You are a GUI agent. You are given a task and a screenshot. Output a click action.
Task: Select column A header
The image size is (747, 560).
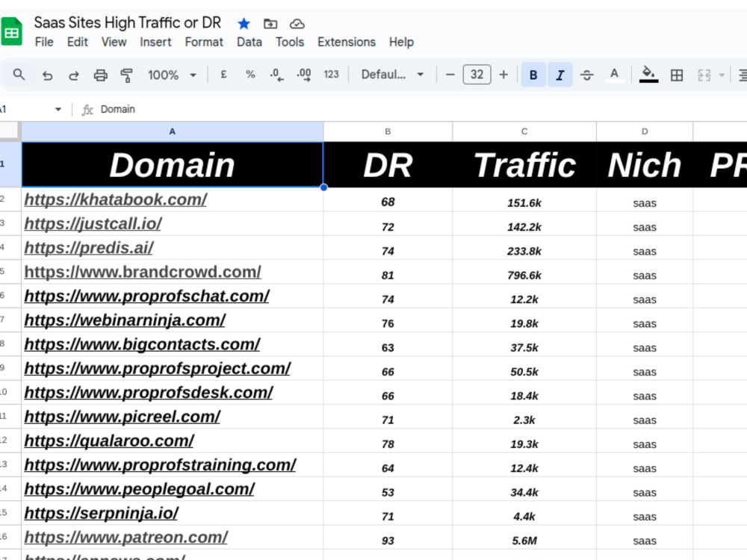(173, 131)
